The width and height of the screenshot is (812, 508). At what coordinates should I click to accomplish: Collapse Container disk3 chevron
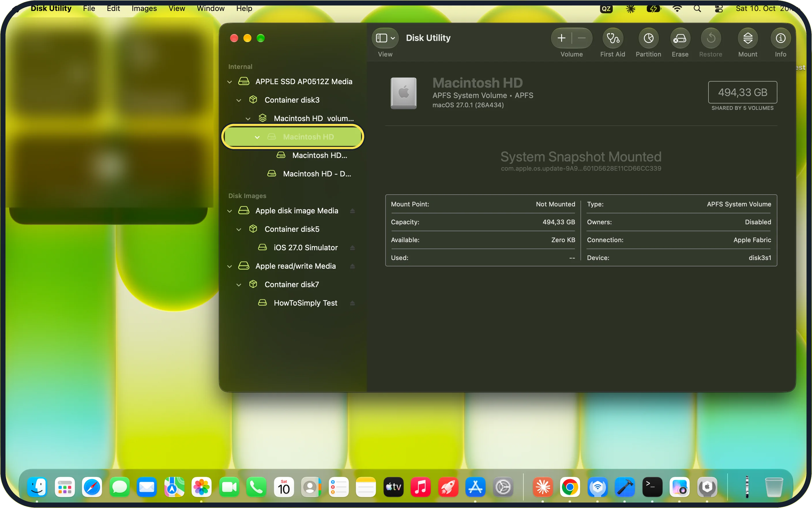pyautogui.click(x=238, y=100)
